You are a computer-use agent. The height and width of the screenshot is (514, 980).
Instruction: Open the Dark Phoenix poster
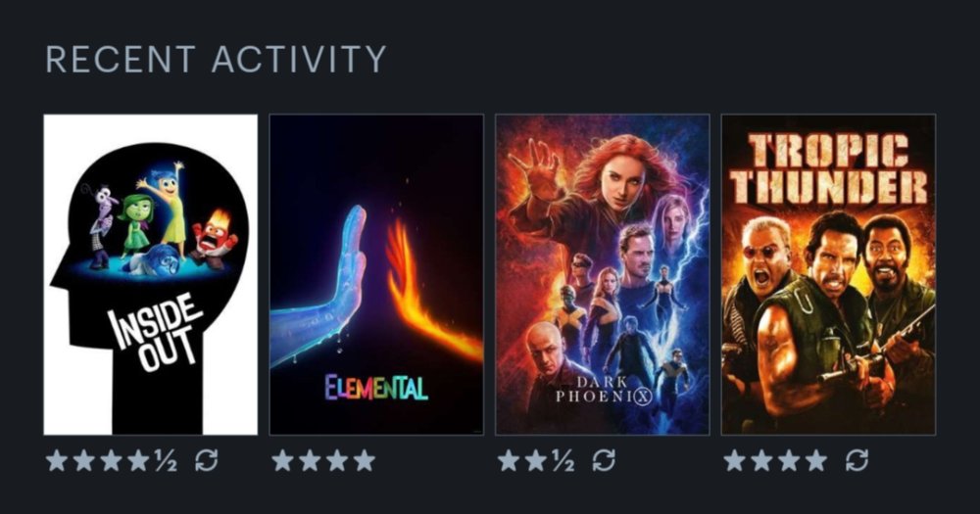tap(603, 274)
